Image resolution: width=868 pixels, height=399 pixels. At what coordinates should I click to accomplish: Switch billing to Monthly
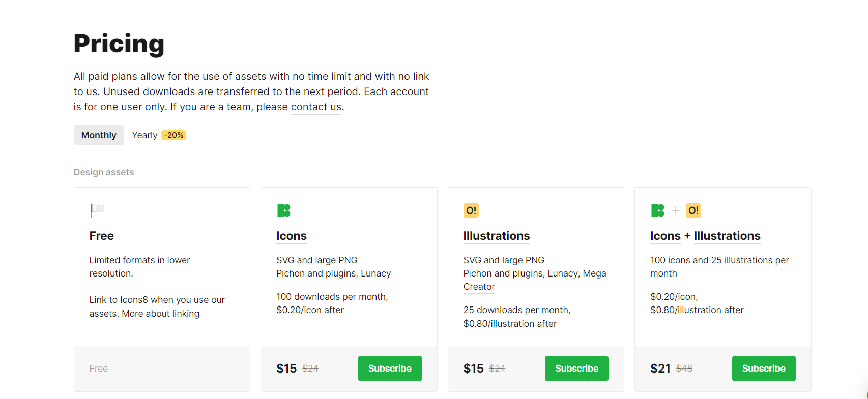(99, 135)
